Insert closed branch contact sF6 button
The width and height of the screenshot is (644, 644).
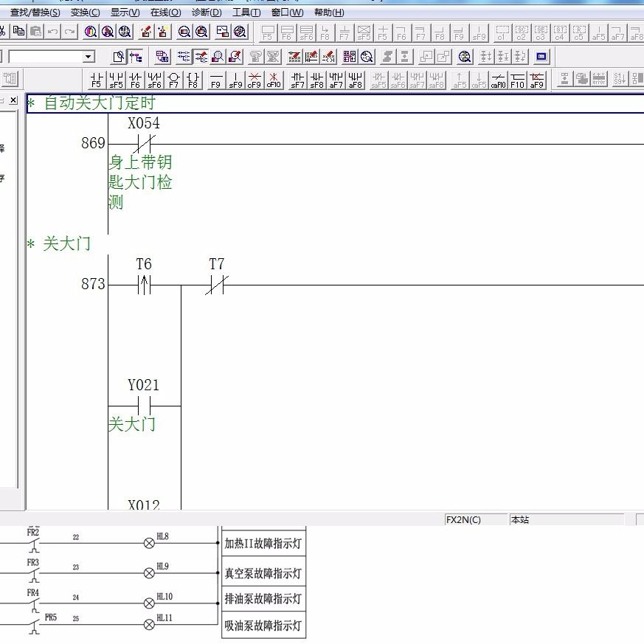(154, 80)
